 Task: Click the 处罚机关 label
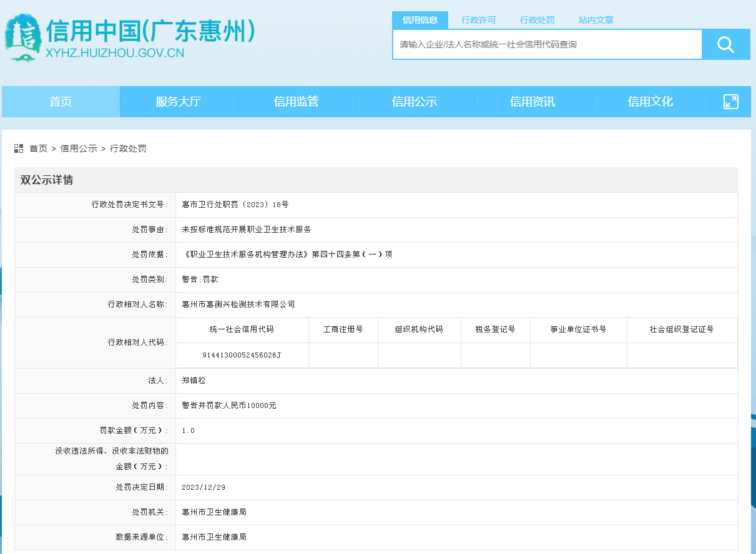pos(150,512)
